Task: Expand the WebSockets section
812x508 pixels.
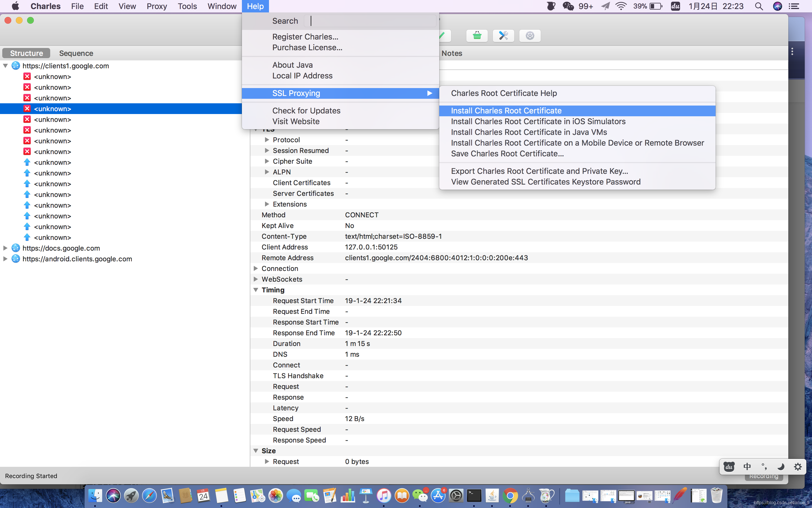Action: pos(256,279)
